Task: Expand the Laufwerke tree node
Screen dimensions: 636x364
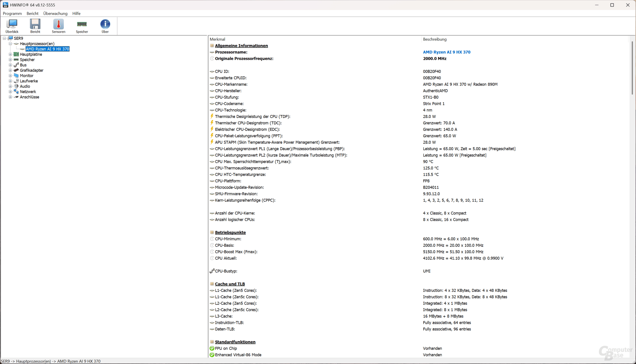Action: (10, 81)
